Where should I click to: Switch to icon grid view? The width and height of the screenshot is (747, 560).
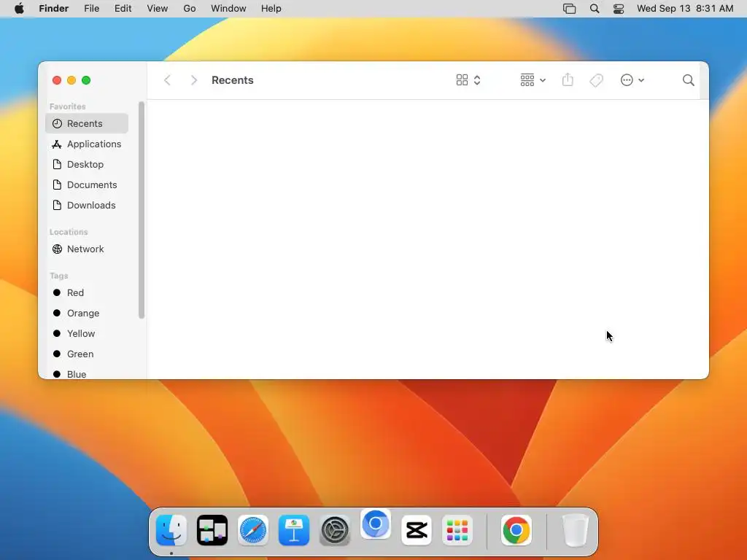(462, 80)
